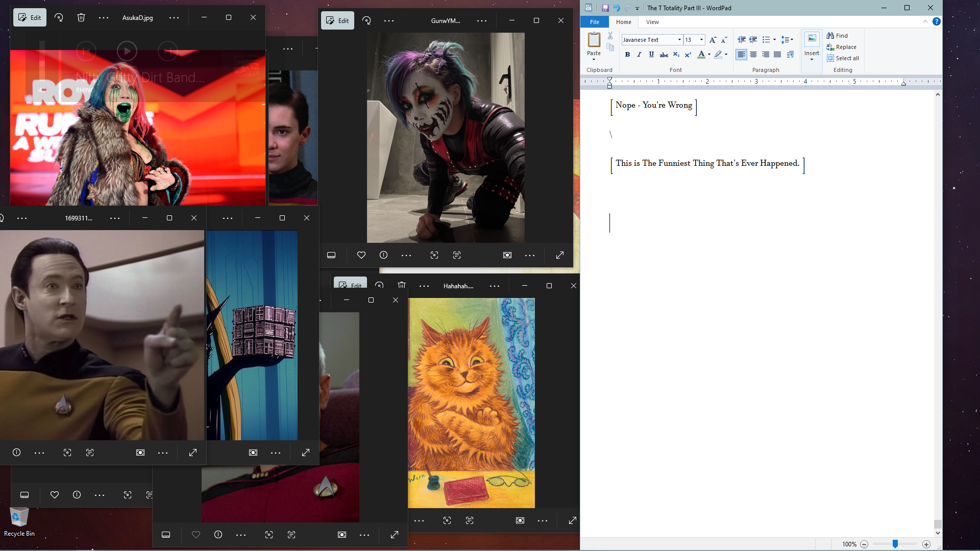The width and height of the screenshot is (980, 551).
Task: Rotate the image in the GunwYM photo window
Action: pos(366,20)
